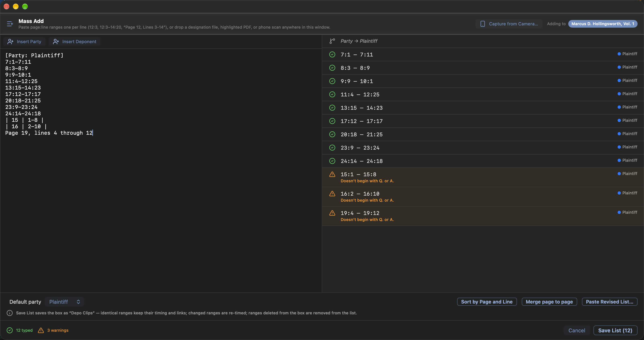Click the text line 'Page 19, lines 4 through 12'
Screen dimensions: 644x340
pyautogui.click(x=49, y=133)
